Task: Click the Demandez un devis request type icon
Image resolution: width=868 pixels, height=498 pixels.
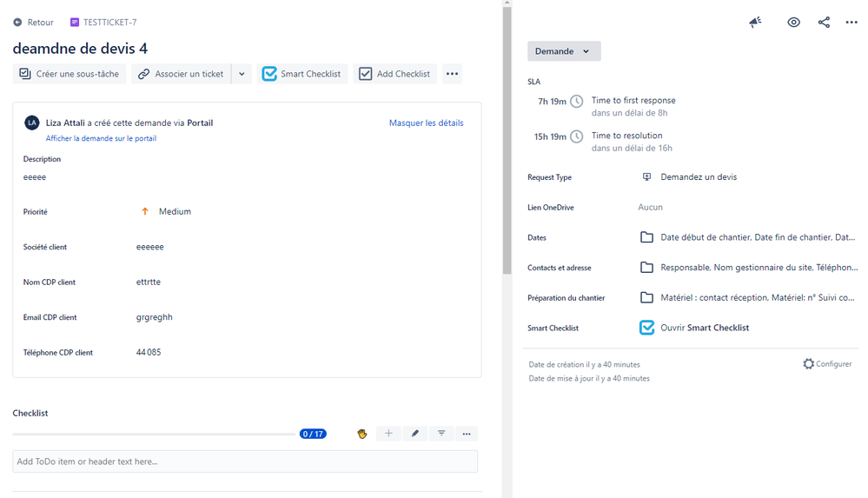Action: tap(646, 176)
